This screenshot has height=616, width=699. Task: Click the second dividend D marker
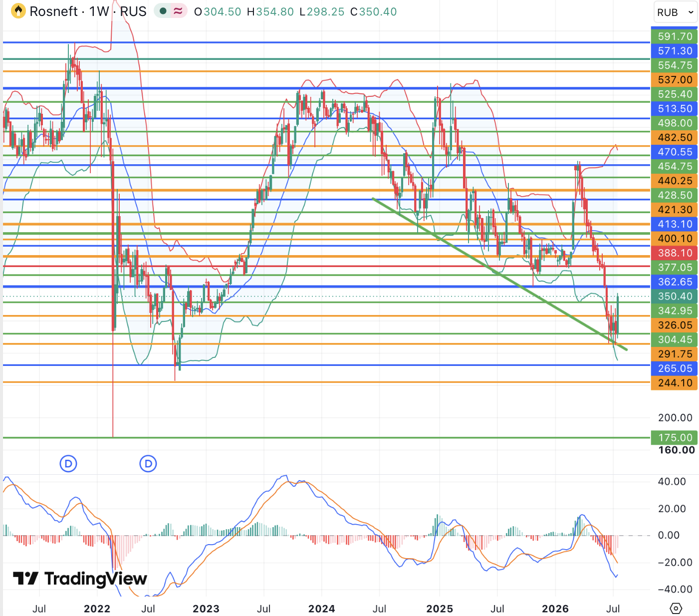[148, 464]
